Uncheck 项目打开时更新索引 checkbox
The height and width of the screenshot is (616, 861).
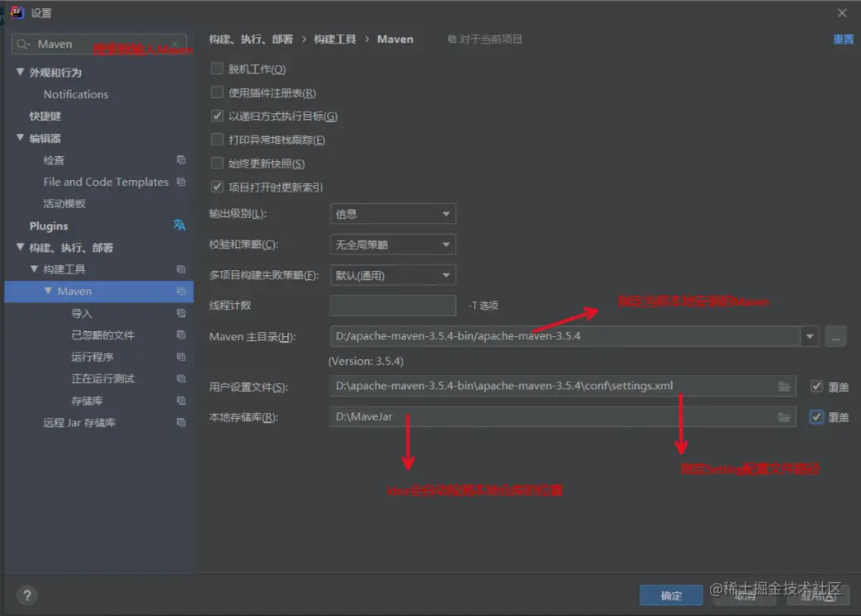tap(217, 187)
